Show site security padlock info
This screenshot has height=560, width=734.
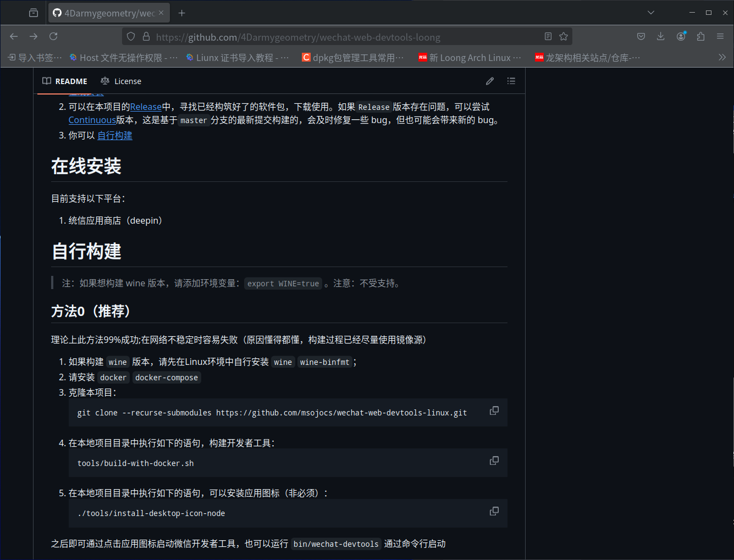146,36
